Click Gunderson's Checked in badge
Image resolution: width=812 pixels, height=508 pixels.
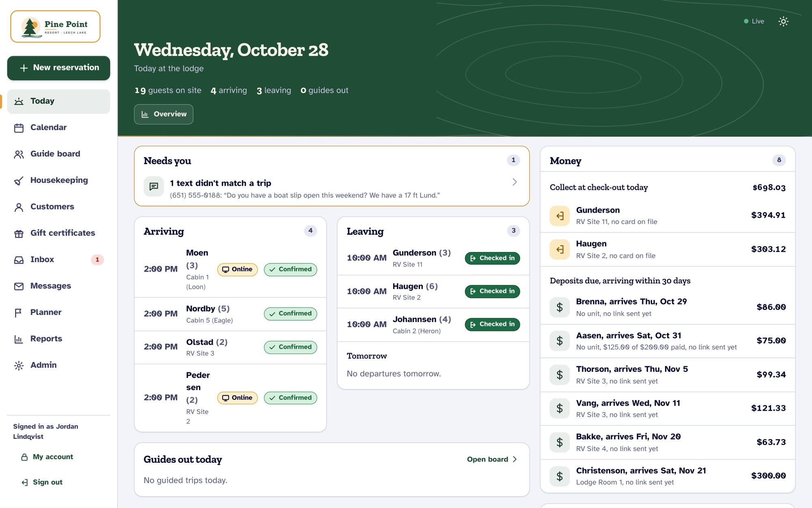point(492,258)
